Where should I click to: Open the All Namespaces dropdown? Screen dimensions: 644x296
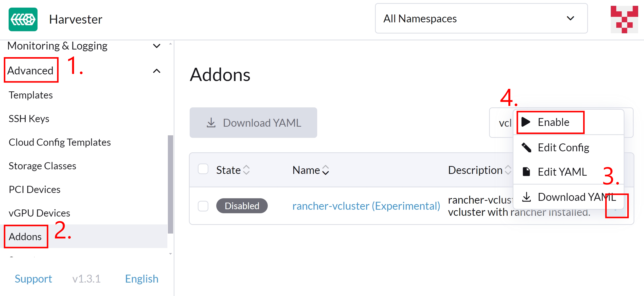[481, 19]
